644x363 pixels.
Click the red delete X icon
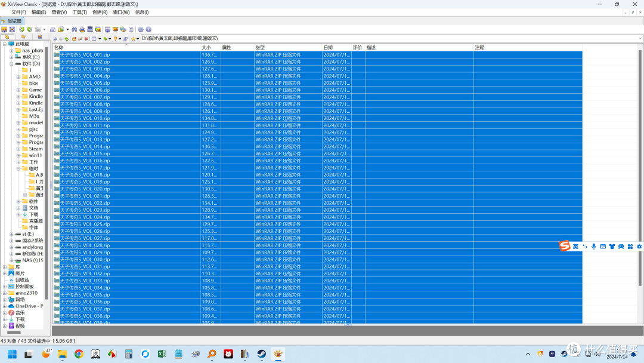point(86,39)
